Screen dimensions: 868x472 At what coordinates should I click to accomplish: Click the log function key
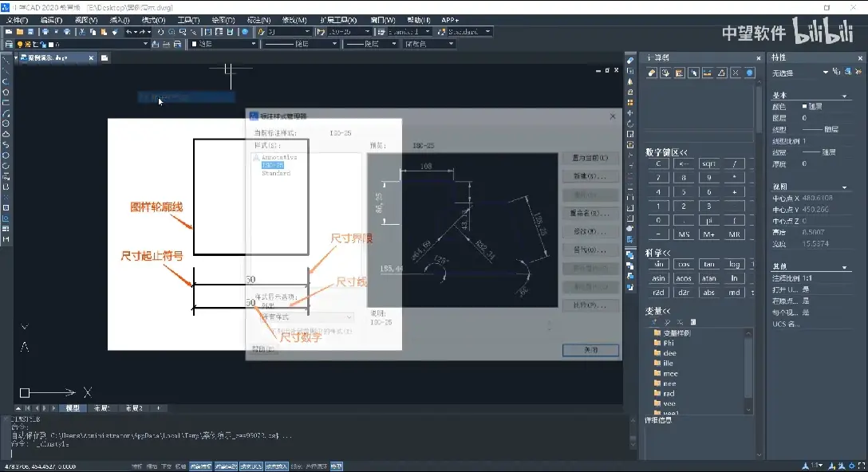734,264
